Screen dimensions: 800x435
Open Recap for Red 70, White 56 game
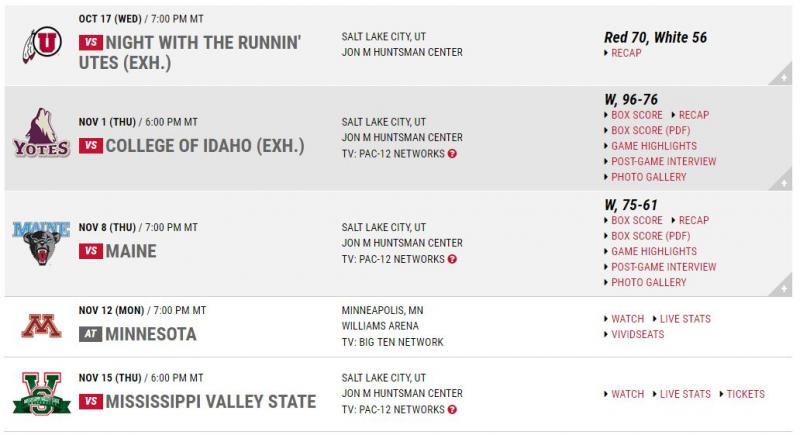pyautogui.click(x=626, y=53)
